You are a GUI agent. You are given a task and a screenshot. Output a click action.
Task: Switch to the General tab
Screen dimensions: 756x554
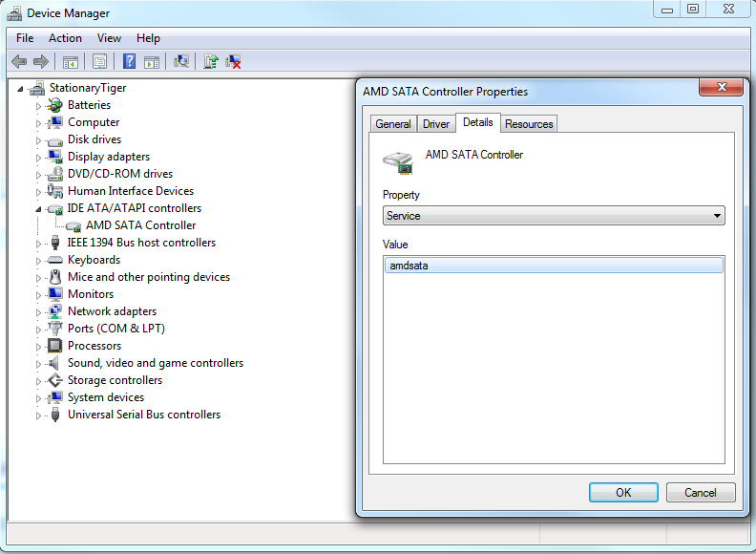coord(393,124)
